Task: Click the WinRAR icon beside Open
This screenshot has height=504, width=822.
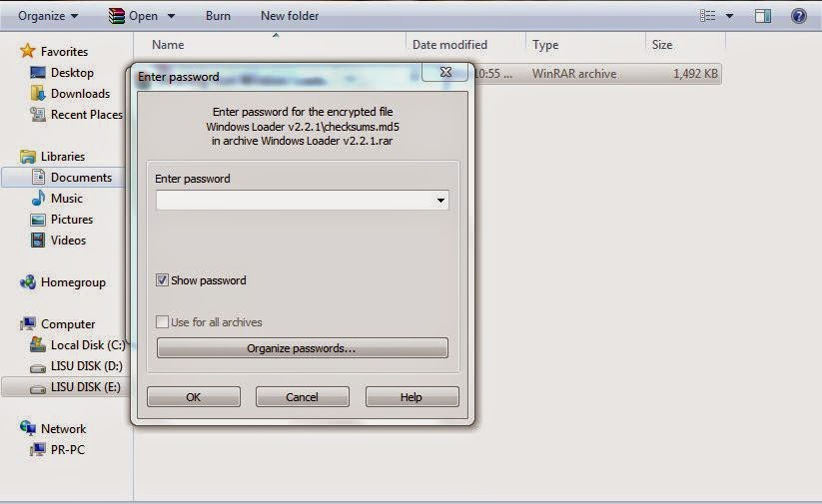Action: point(117,16)
